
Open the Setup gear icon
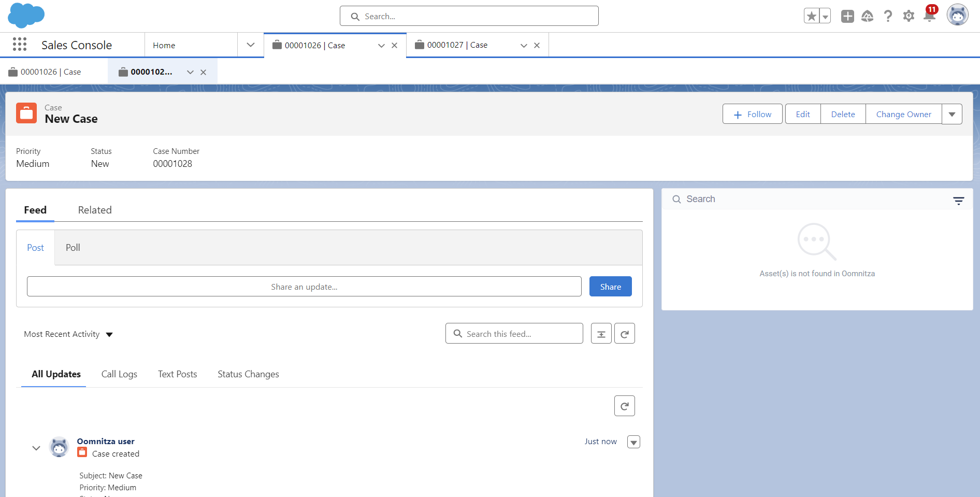tap(909, 16)
